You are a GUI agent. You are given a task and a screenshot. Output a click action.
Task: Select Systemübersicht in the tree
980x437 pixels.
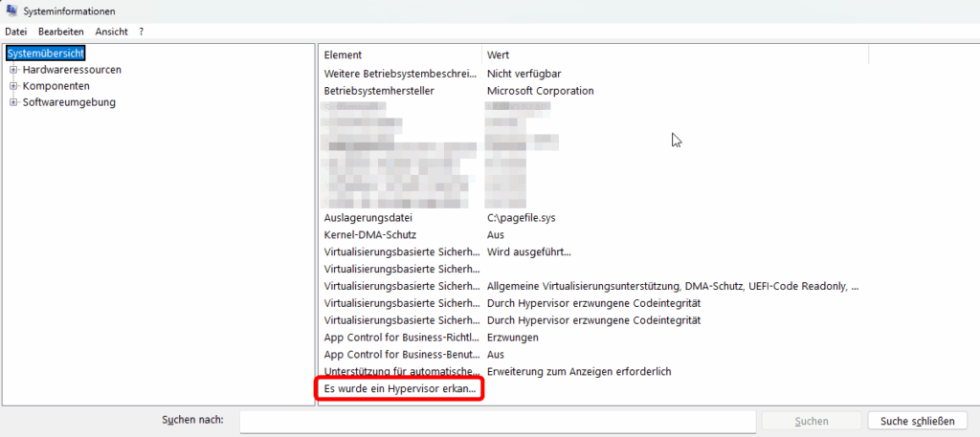click(46, 54)
